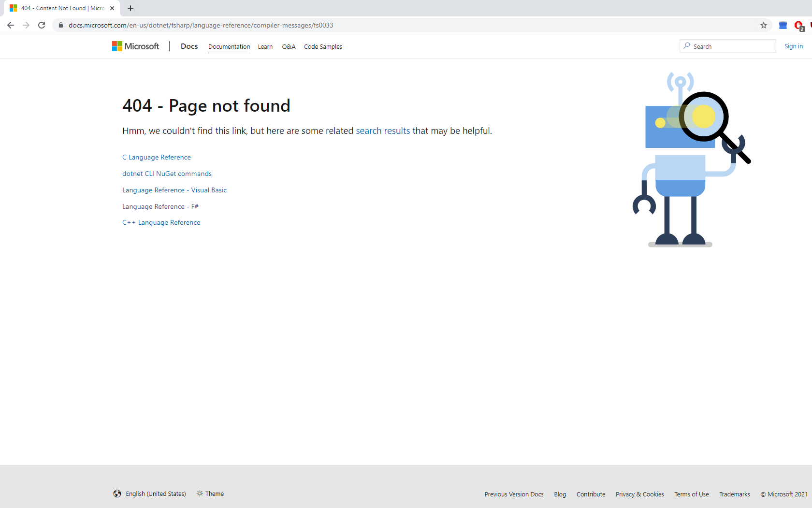Click the bookmark star in the address bar

pos(763,25)
